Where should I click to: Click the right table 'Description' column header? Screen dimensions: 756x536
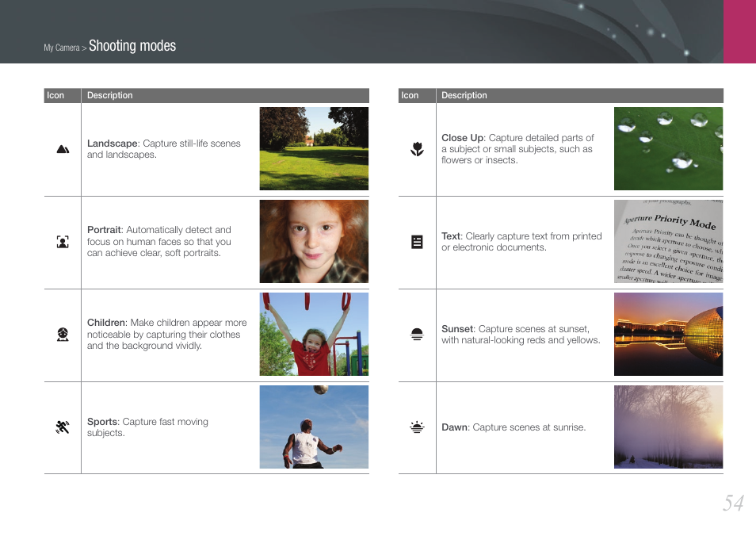pos(464,95)
